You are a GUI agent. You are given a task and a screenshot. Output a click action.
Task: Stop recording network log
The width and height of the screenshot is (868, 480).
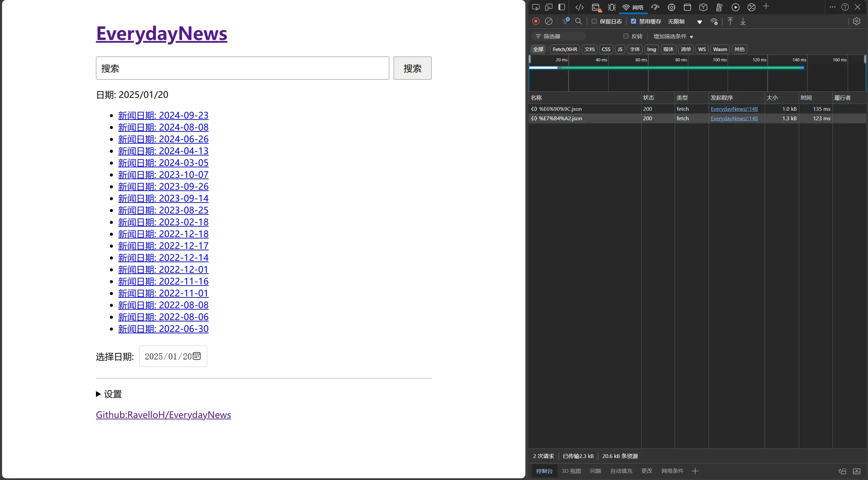(536, 21)
